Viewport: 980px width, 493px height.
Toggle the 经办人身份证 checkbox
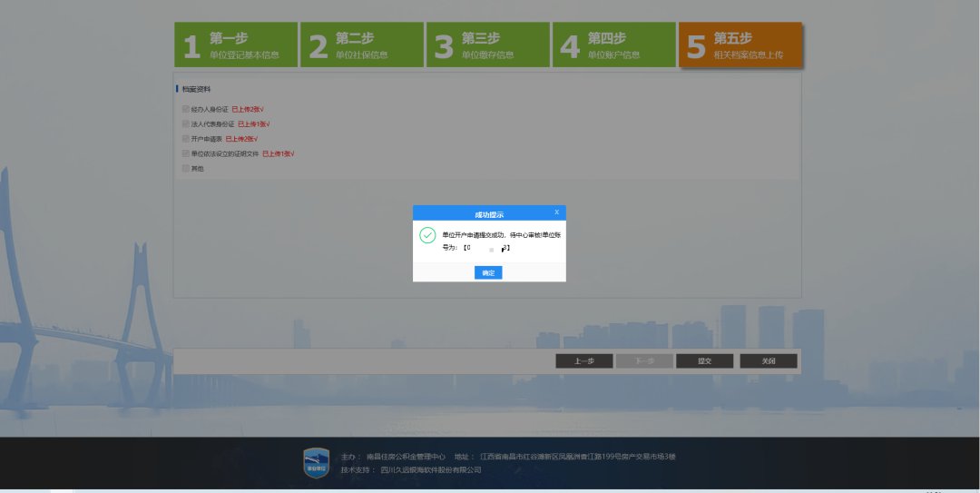point(186,109)
